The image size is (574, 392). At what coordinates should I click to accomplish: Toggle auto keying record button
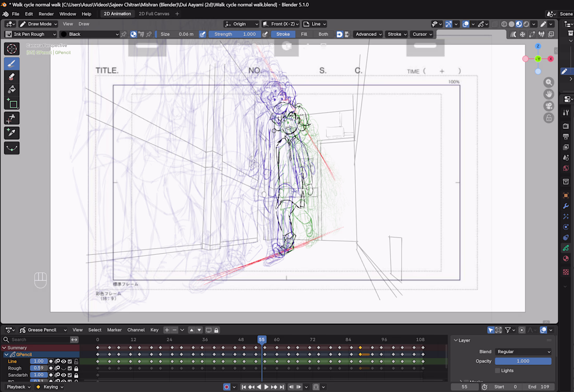pyautogui.click(x=226, y=387)
